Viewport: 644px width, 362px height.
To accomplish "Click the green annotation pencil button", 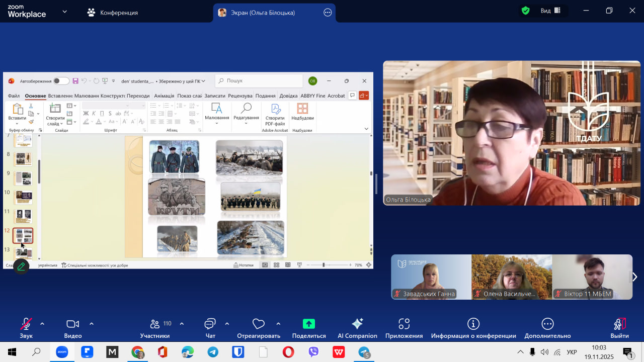I will click(x=21, y=266).
